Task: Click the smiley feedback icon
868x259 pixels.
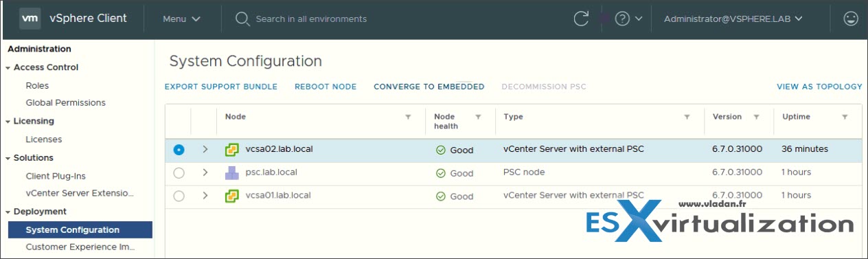Action: (851, 19)
